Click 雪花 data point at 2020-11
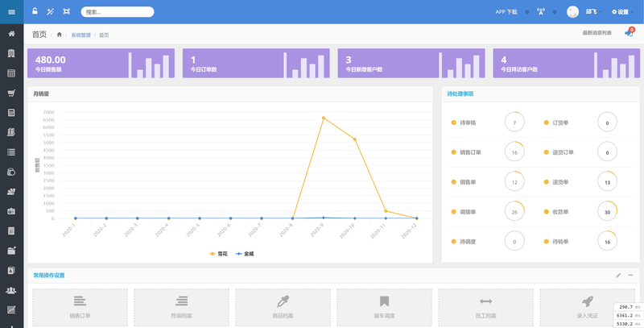 386,211
